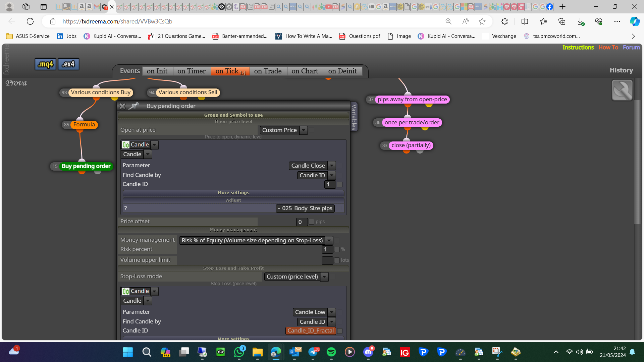Viewport: 644px width, 362px height.
Task: Collapse the Adjust section header
Action: [x=233, y=200]
